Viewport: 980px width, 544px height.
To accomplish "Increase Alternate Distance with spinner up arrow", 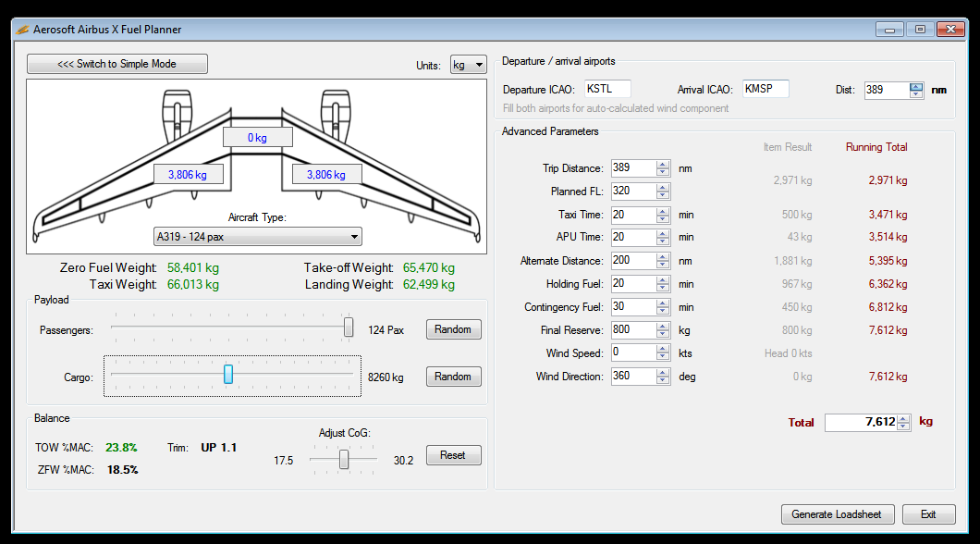I will [663, 257].
